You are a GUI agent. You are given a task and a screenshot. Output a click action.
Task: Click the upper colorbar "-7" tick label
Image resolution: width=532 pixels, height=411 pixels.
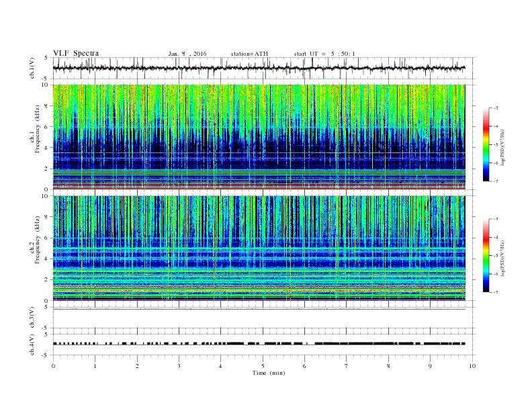pyautogui.click(x=496, y=181)
